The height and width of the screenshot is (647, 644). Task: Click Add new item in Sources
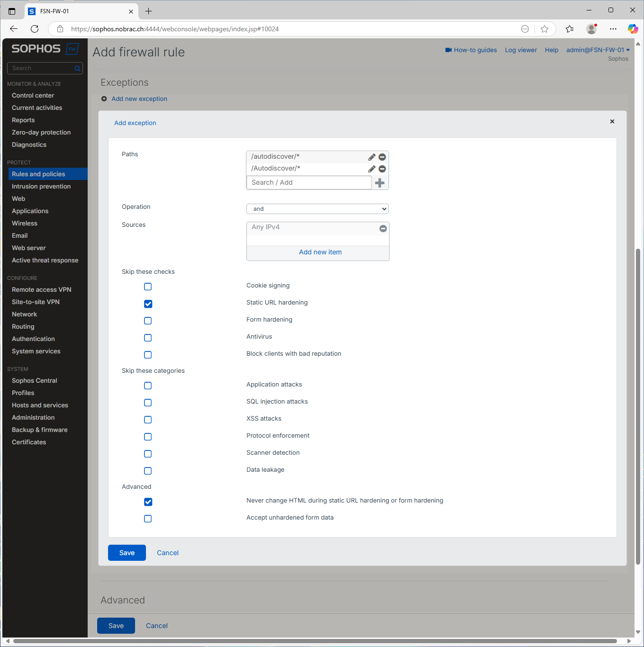pos(320,252)
